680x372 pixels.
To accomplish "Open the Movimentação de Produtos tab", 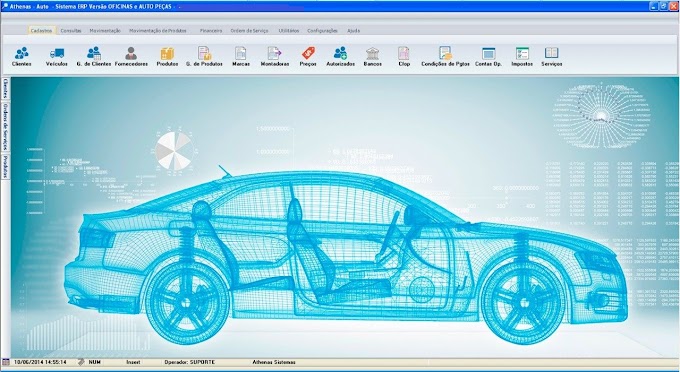I will coord(158,31).
